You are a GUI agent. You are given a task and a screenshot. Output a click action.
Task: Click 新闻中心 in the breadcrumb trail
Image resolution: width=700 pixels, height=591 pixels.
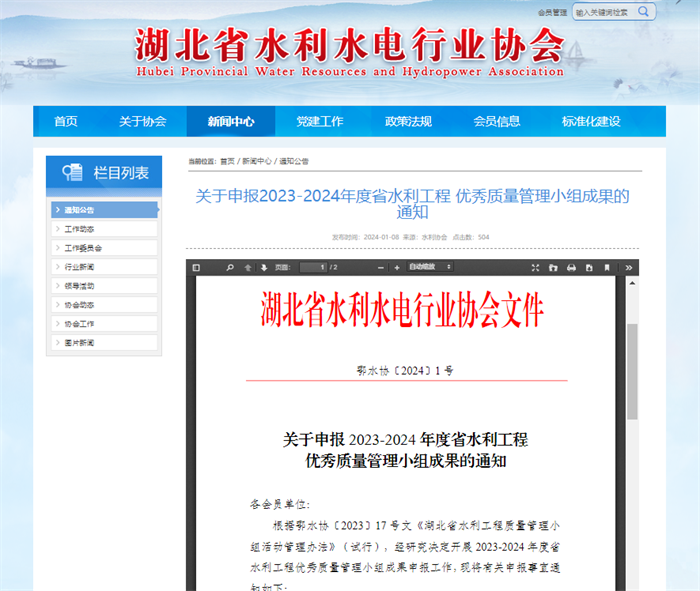[257, 161]
